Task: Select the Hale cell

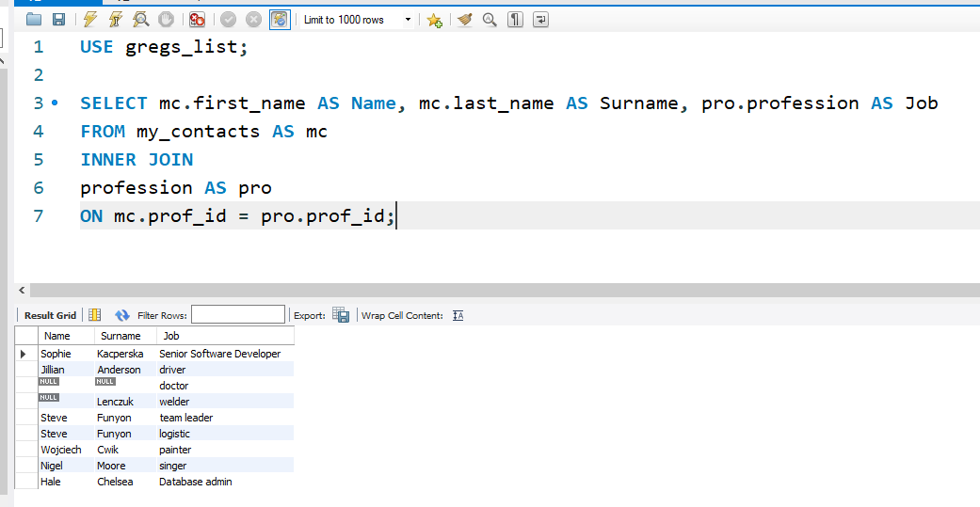Action: tap(66, 482)
